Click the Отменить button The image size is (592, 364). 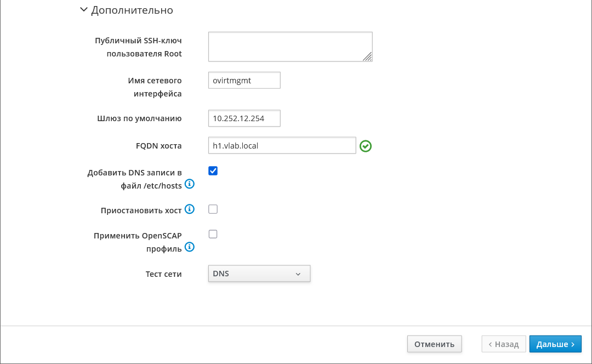point(434,344)
